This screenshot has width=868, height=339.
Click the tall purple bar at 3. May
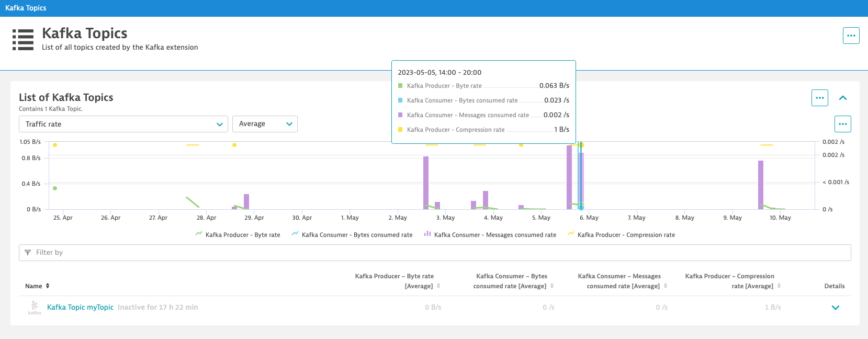point(426,183)
